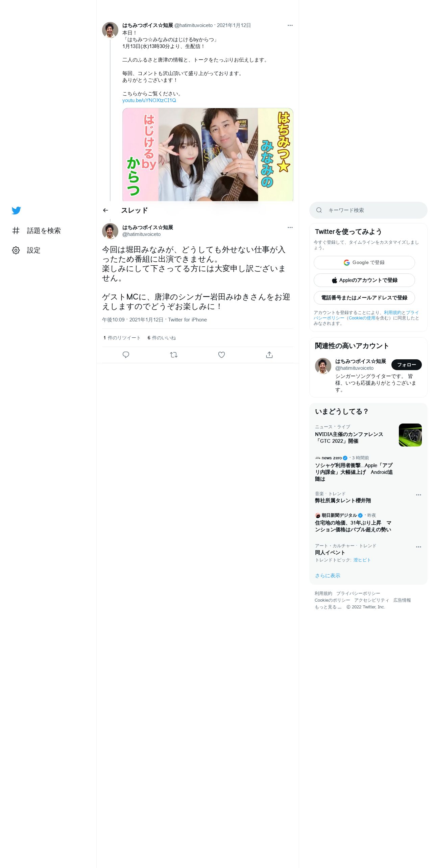
Task: Follow はちみつボイス☆知展 with フォロー button
Action: click(x=406, y=365)
